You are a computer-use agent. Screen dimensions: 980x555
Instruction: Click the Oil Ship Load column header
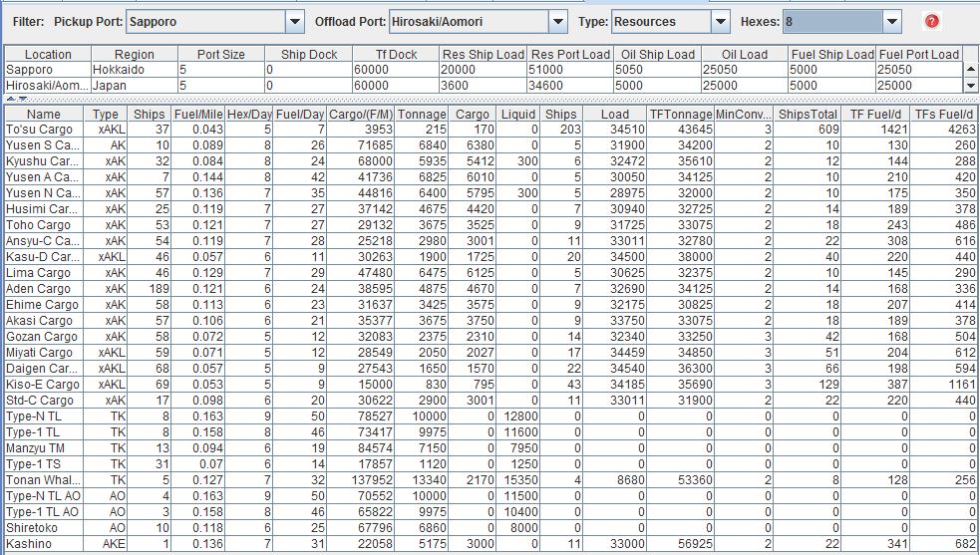658,55
